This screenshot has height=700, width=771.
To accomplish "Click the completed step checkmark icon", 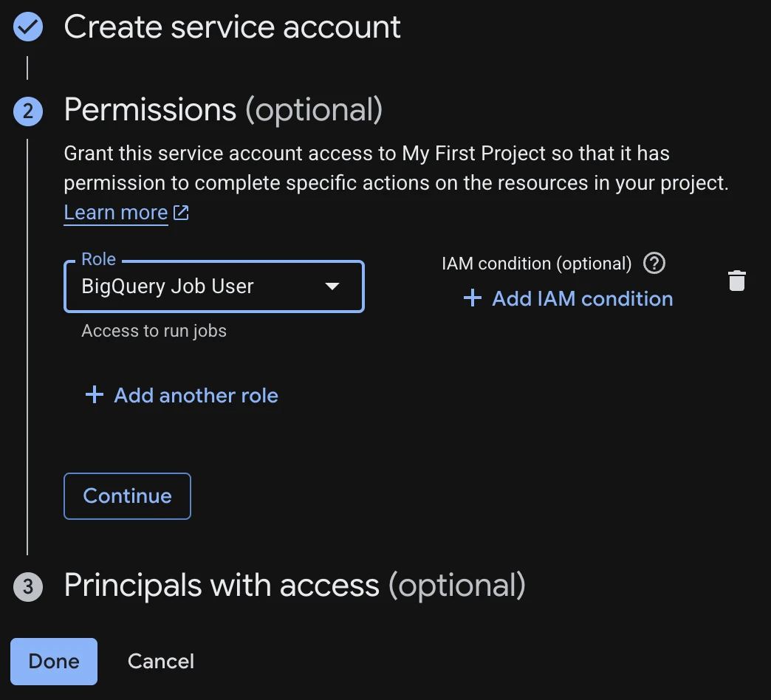I will (28, 27).
